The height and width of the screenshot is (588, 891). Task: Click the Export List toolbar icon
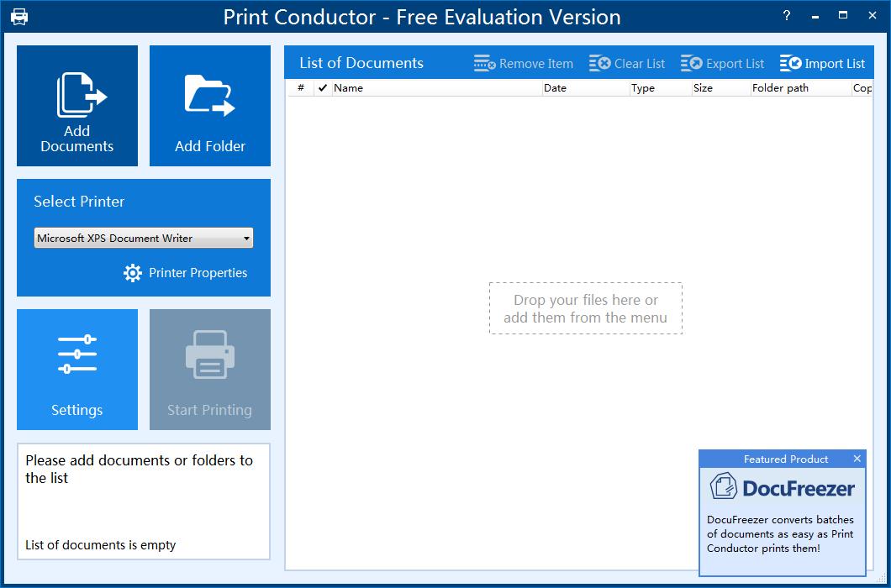[691, 64]
